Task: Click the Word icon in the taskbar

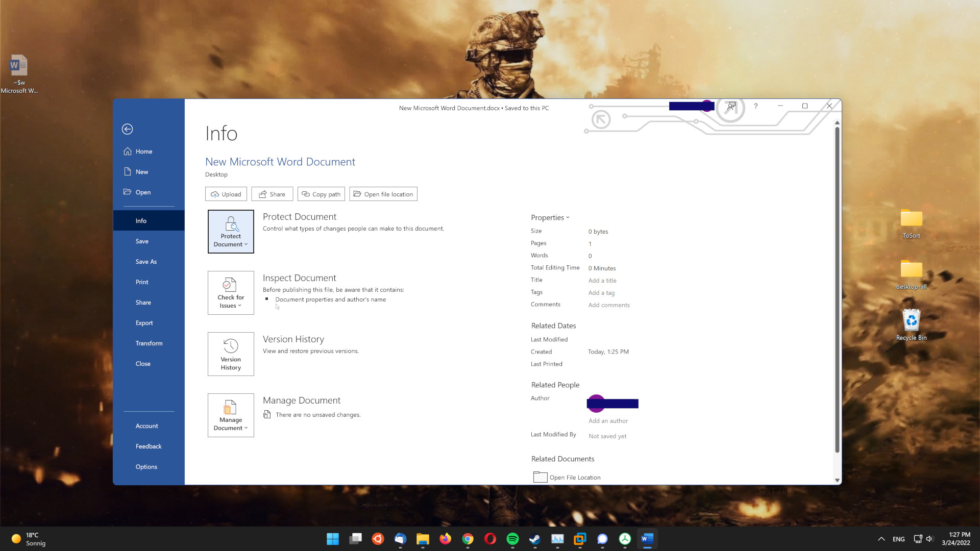Action: click(647, 539)
